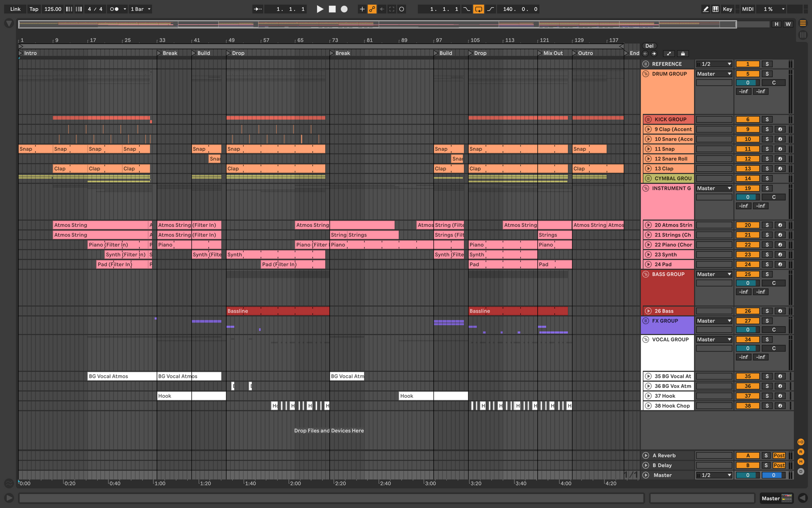This screenshot has width=812, height=508.
Task: Click DRUM GROUP volume slider value 0
Action: [x=747, y=83]
